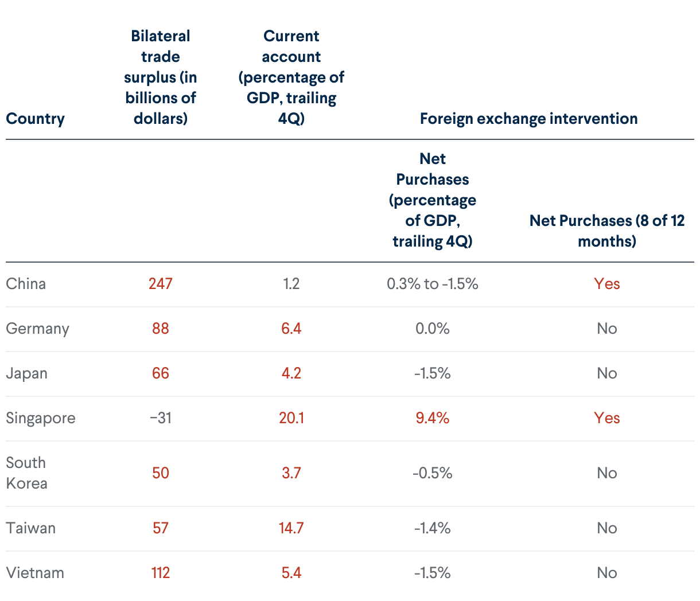700x601 pixels.
Task: Select the Vietnam row label
Action: [35, 573]
